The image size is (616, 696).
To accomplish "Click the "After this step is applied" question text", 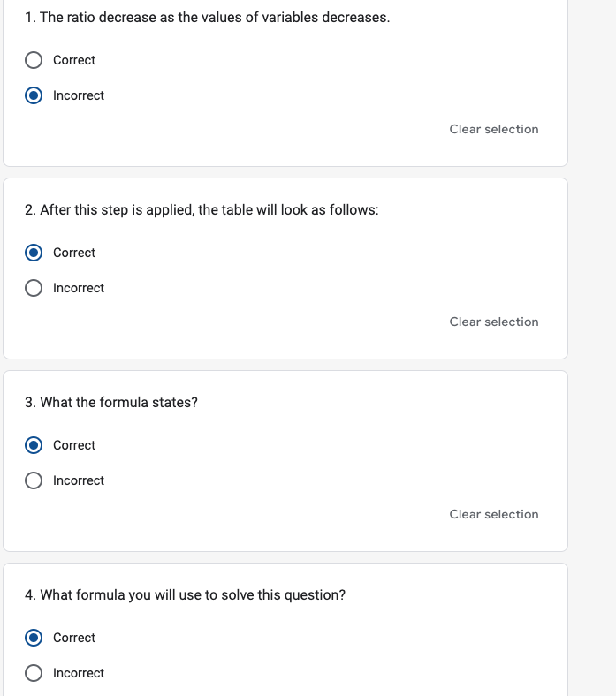I will click(202, 210).
